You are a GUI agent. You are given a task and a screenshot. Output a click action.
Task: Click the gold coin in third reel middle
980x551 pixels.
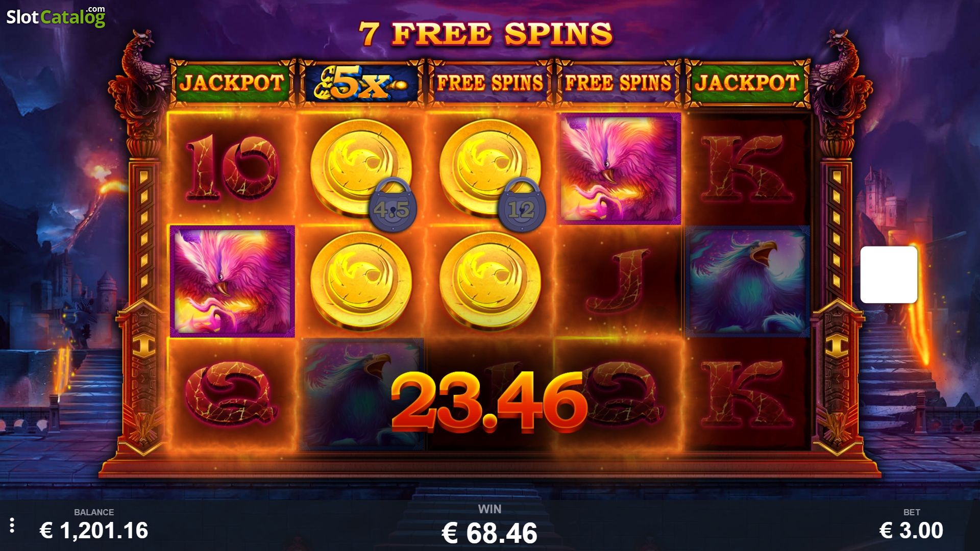(x=490, y=281)
